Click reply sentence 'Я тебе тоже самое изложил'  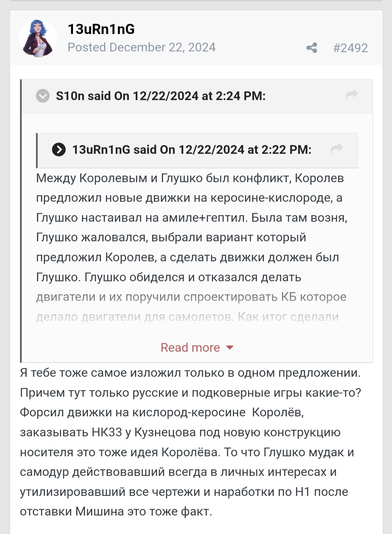click(190, 373)
